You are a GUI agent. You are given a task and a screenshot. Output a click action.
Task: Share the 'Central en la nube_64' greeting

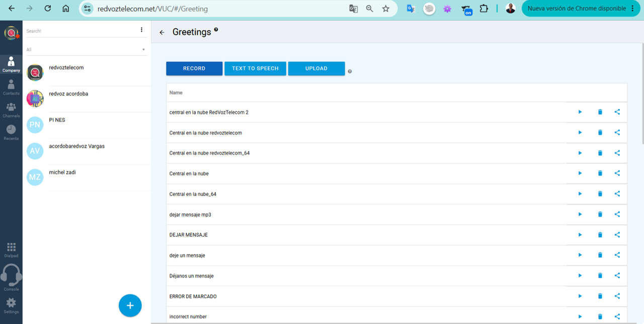click(x=617, y=193)
